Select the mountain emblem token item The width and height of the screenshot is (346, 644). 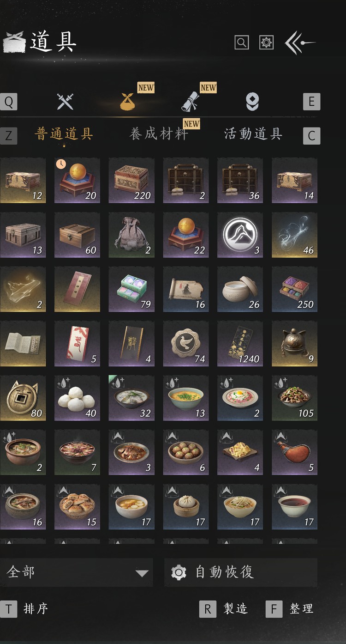(x=240, y=235)
